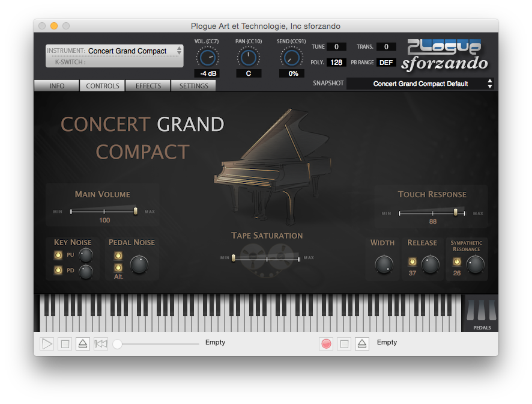Click the Plogue sforzando logo

pyautogui.click(x=444, y=55)
